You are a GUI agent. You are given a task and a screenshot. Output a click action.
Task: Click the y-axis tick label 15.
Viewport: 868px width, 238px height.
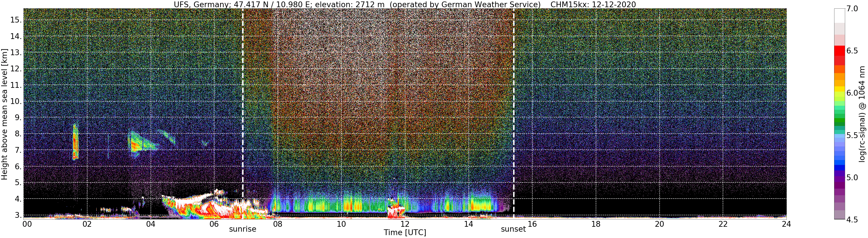click(16, 20)
